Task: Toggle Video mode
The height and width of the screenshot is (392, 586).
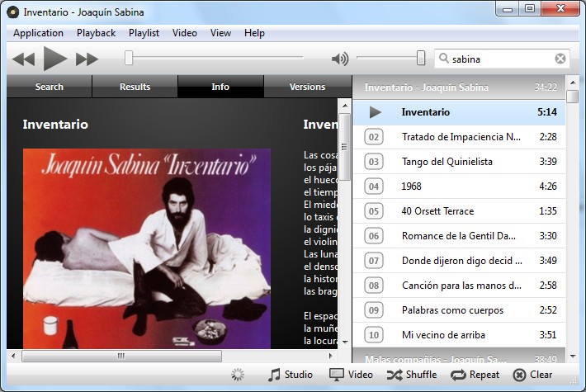Action: click(351, 375)
